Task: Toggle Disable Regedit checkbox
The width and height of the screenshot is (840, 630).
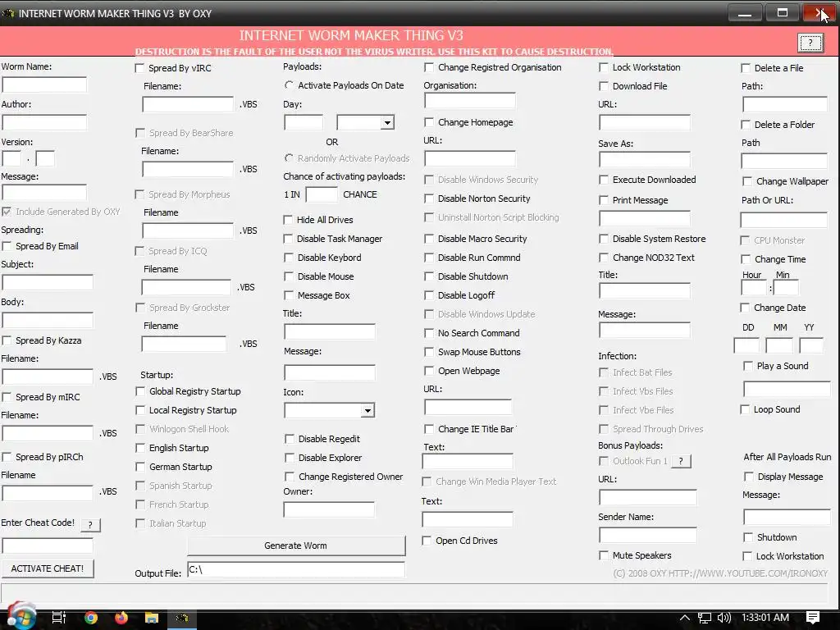Action: 290,439
